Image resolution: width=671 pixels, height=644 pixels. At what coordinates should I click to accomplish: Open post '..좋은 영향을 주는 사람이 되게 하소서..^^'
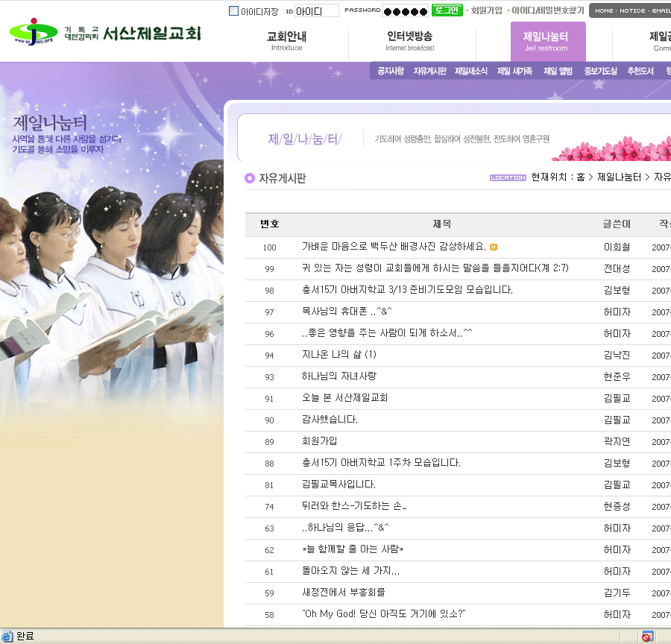[x=387, y=333]
